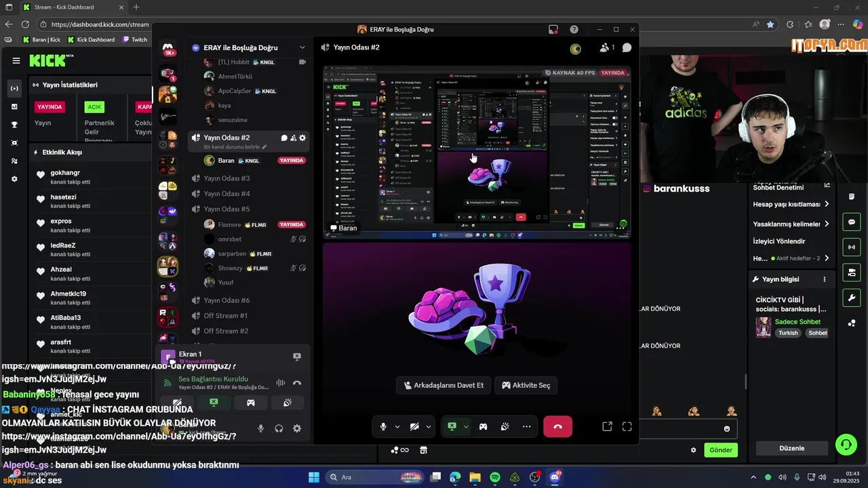This screenshot has width=868, height=488.
Task: Open more options ellipsis in call bar
Action: [526, 426]
